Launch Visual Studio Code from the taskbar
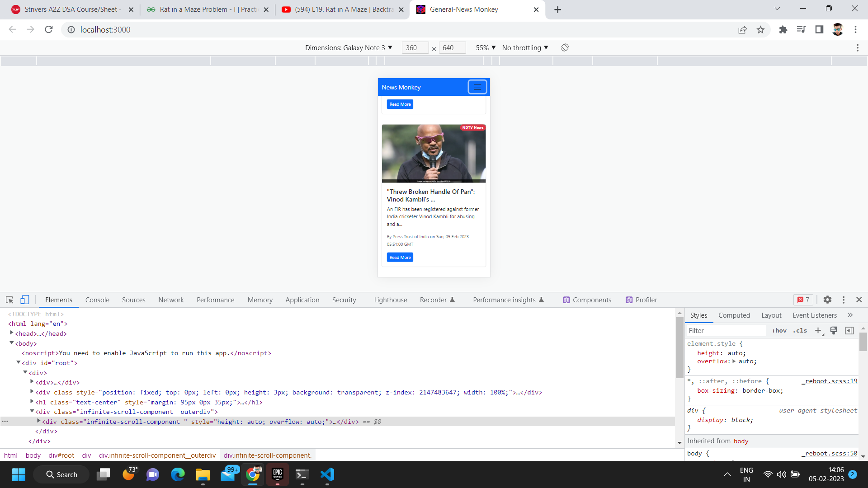Viewport: 868px width, 488px height. 327,474
